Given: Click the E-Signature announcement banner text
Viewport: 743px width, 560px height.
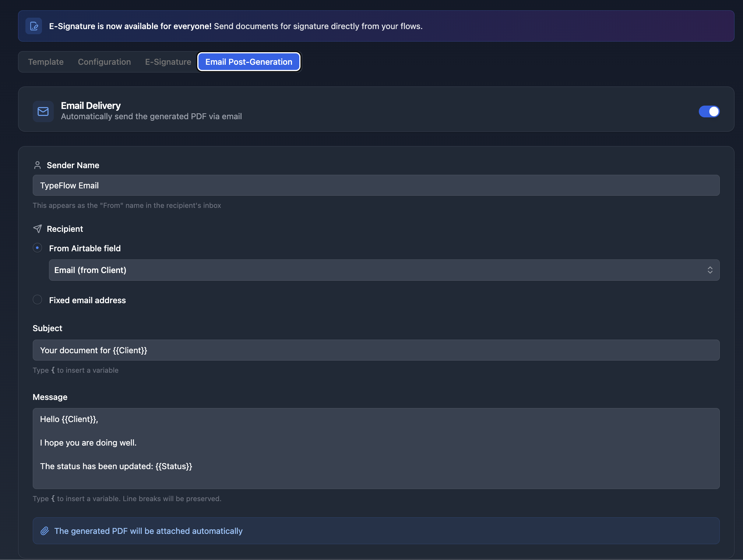Looking at the screenshot, I should click(236, 26).
